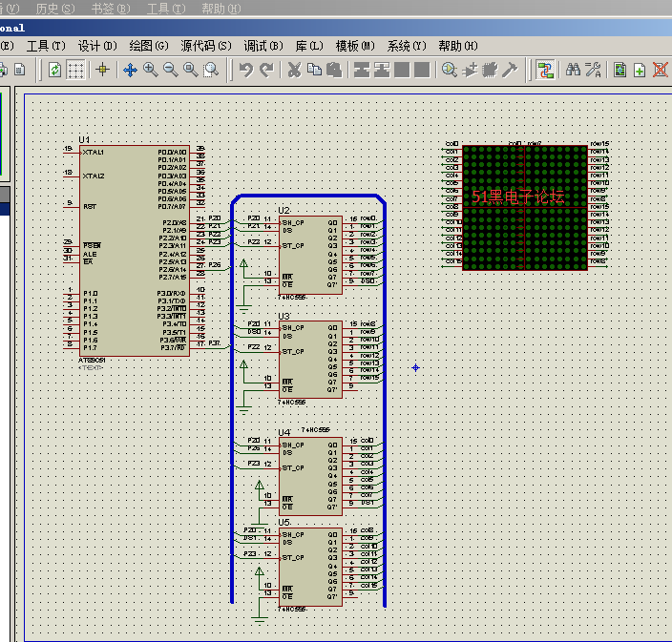The image size is (672, 642).
Task: Add a new sheet with plus icon
Action: [x=640, y=70]
